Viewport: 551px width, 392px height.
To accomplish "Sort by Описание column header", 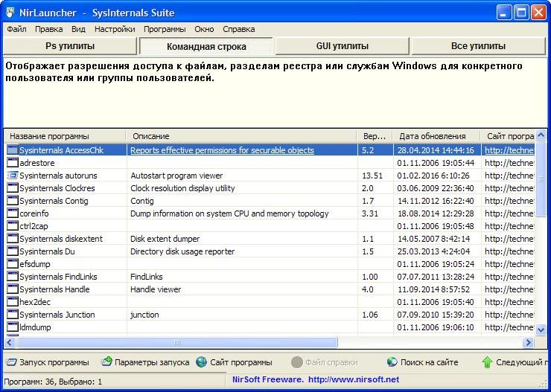I will coord(241,136).
